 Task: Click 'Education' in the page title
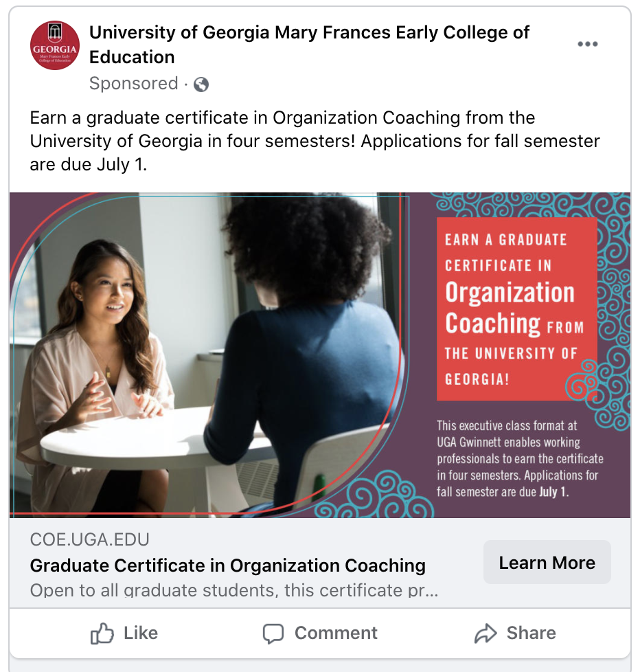click(x=132, y=57)
